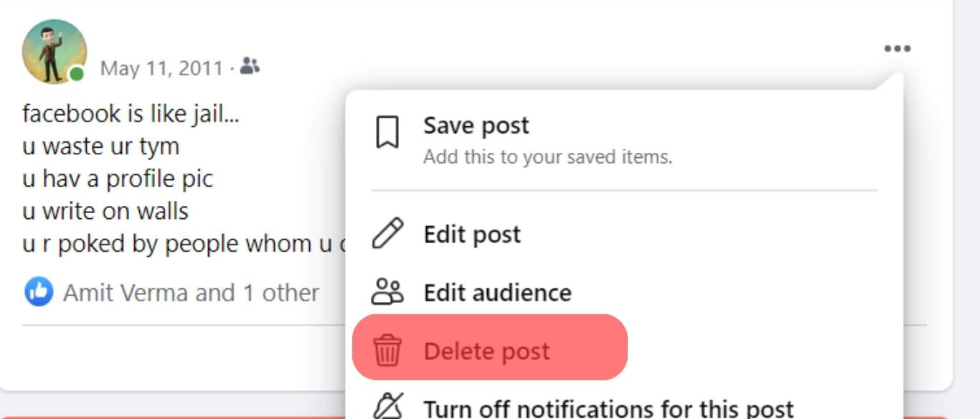This screenshot has width=980, height=419.
Task: Open the May 11, 2011 post date link
Action: pyautogui.click(x=161, y=68)
